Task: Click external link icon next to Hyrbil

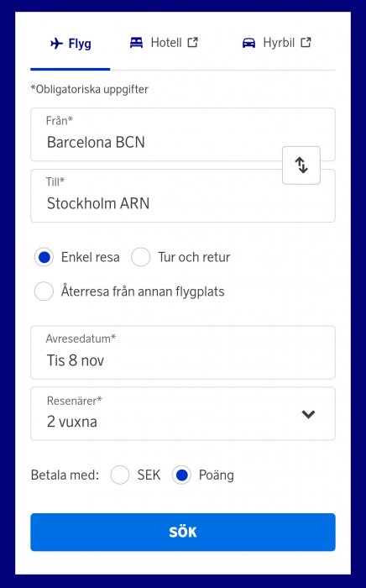Action: (306, 42)
